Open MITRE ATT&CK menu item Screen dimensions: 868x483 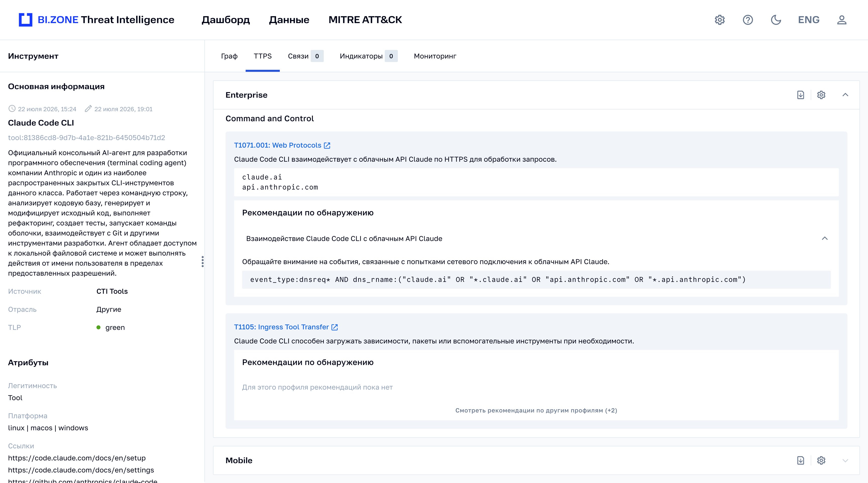(x=365, y=20)
